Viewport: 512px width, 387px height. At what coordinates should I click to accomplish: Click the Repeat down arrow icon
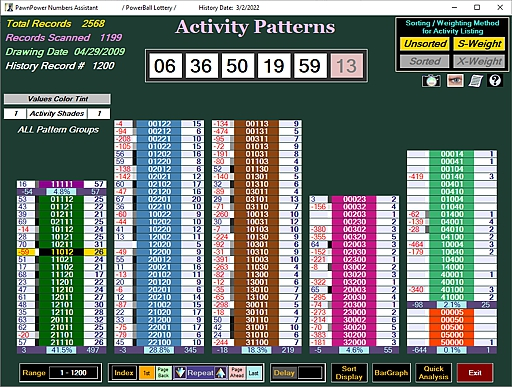(180, 373)
